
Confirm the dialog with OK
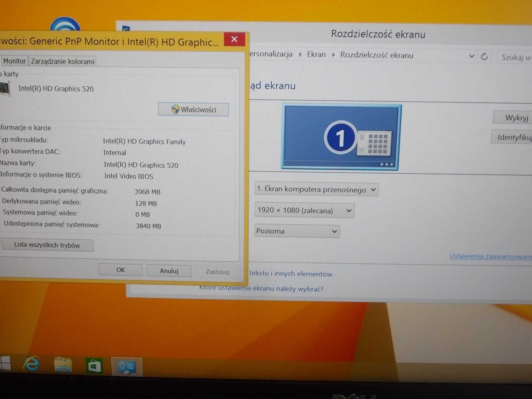tap(120, 270)
